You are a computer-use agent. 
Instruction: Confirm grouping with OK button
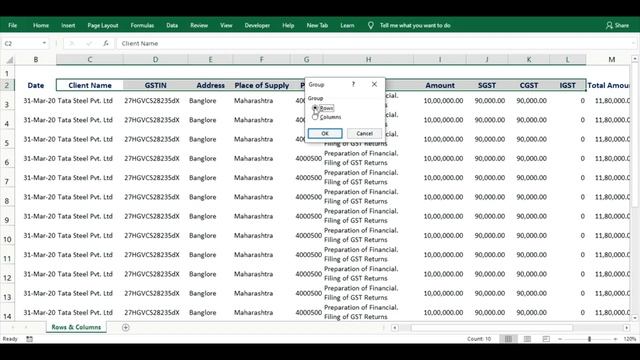[x=325, y=133]
